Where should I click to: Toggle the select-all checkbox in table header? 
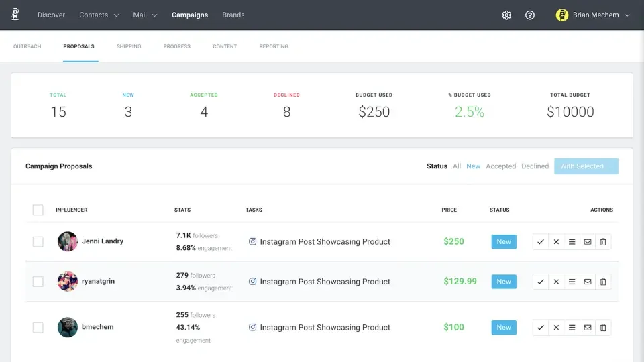(38, 210)
